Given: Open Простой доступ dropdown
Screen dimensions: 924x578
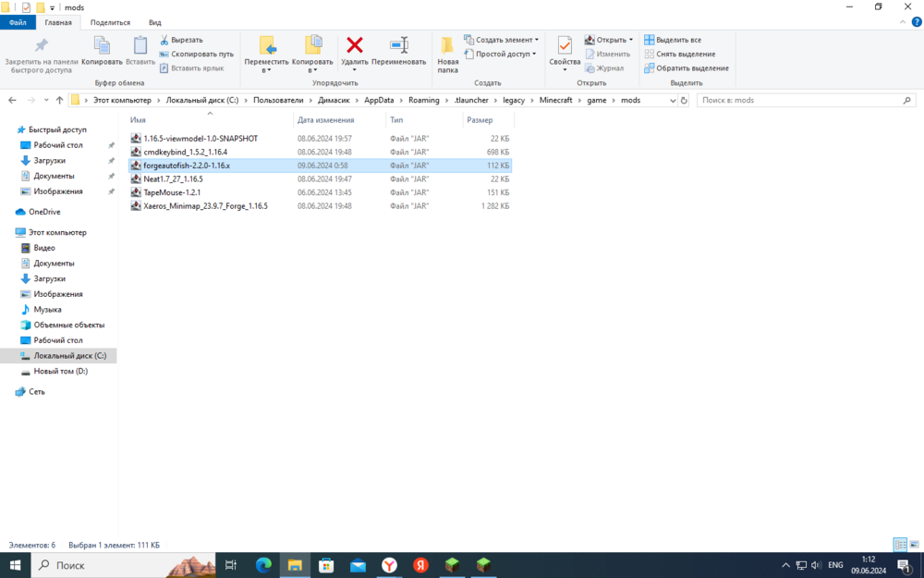Looking at the screenshot, I should tap(500, 55).
